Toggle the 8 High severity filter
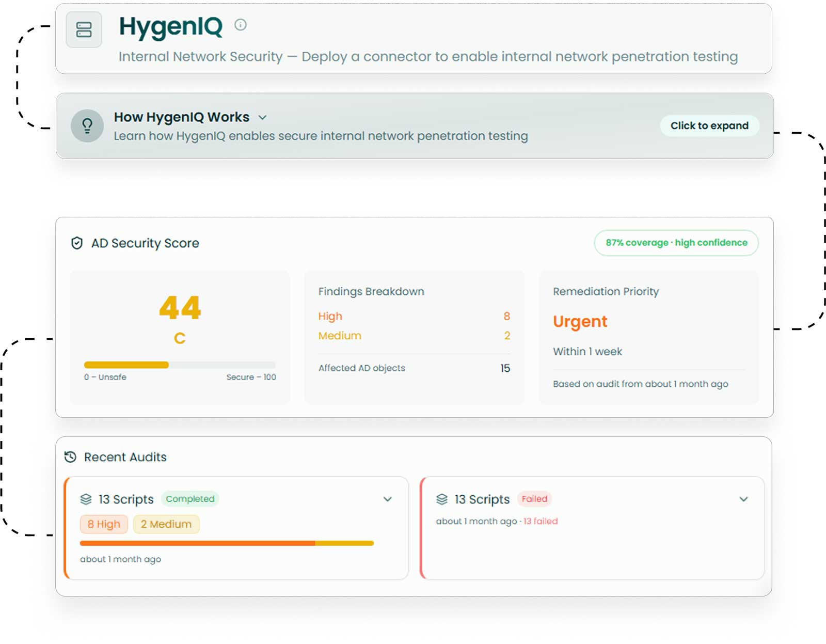Screen dimensions: 826x644 point(104,524)
